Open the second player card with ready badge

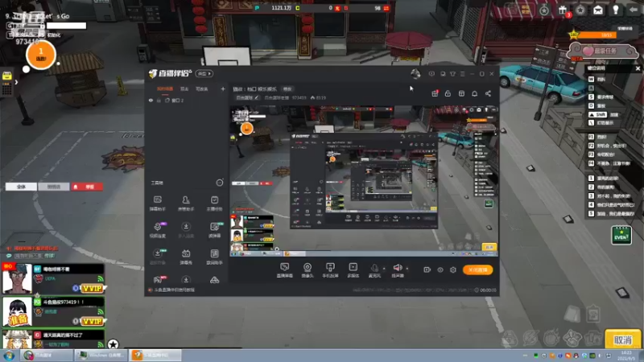pyautogui.click(x=53, y=312)
